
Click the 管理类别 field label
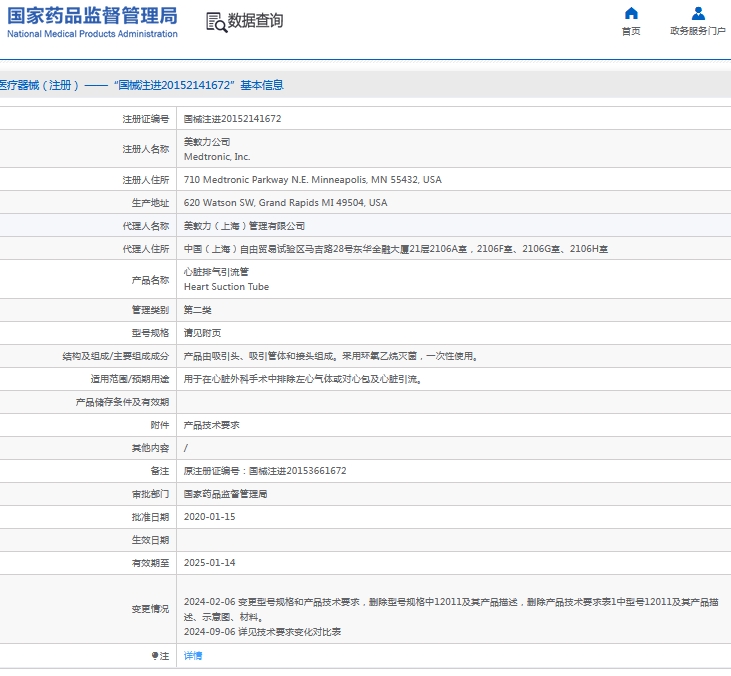(150, 310)
